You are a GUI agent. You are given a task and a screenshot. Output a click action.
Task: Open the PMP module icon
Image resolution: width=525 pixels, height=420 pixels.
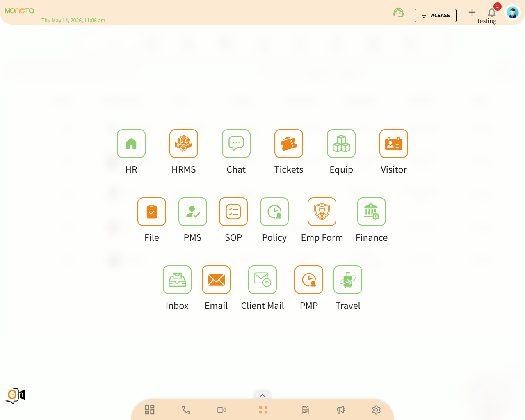pos(309,280)
